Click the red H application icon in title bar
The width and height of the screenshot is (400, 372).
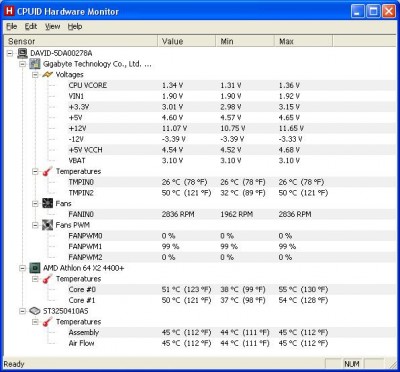click(x=10, y=11)
